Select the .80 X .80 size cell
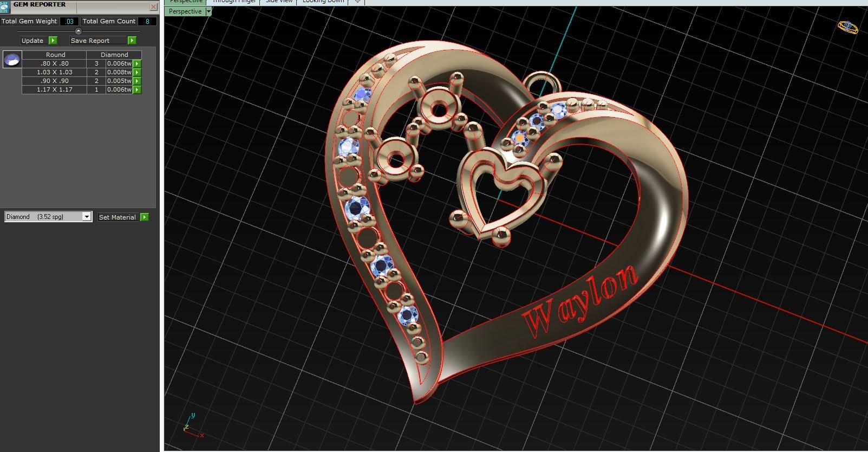The height and width of the screenshot is (452, 868). pos(55,63)
